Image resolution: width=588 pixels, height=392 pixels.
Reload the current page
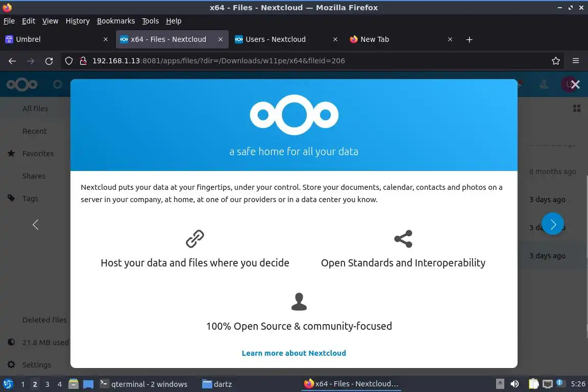[x=49, y=61]
